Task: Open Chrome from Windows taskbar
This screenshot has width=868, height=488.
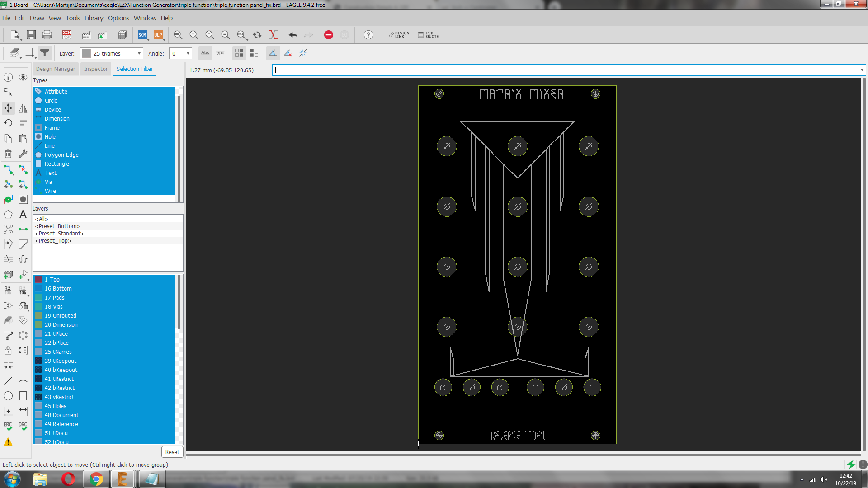Action: tap(96, 479)
